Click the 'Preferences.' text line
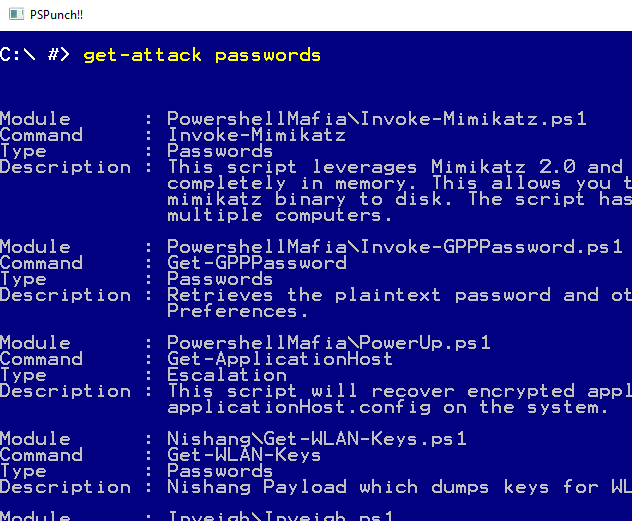This screenshot has width=632, height=521. click(x=238, y=311)
